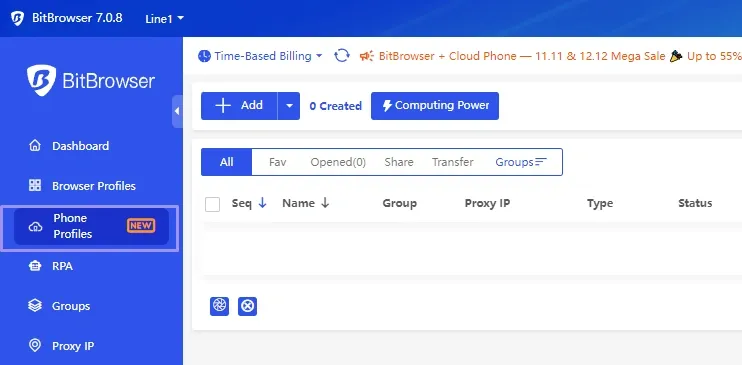Click the RPA robot icon
The width and height of the screenshot is (742, 365).
35,266
